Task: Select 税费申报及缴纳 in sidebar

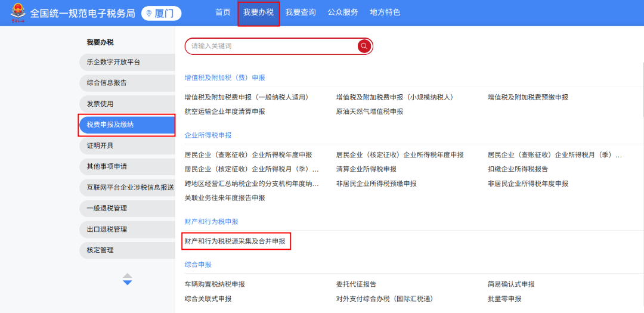Action: (128, 125)
